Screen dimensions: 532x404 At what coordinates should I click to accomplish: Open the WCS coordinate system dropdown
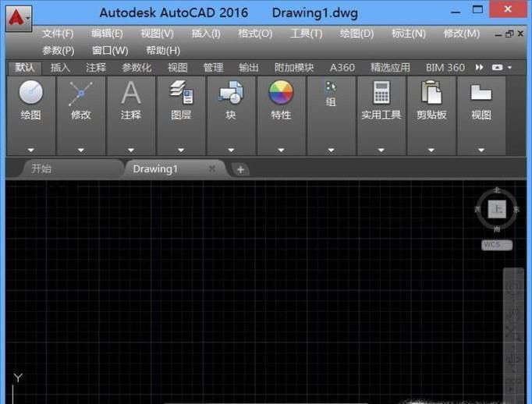(497, 245)
